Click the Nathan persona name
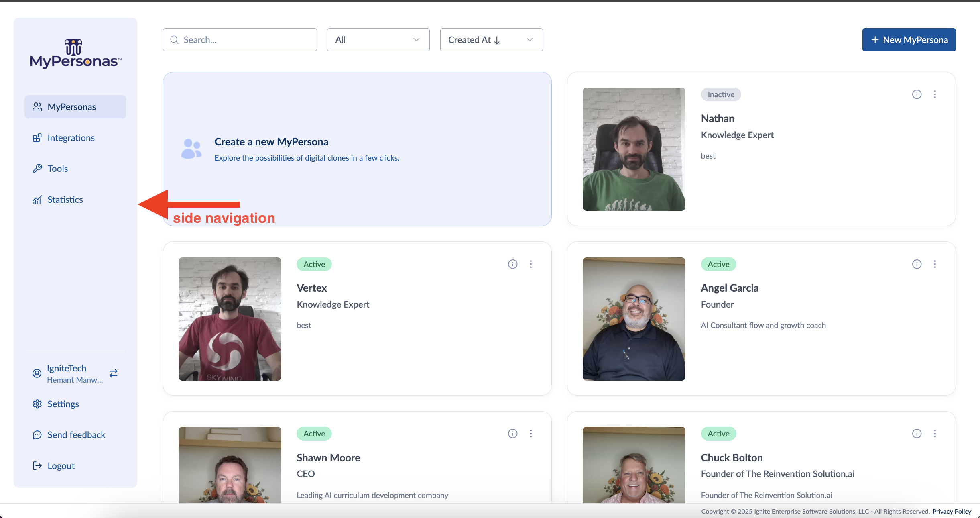 click(718, 118)
